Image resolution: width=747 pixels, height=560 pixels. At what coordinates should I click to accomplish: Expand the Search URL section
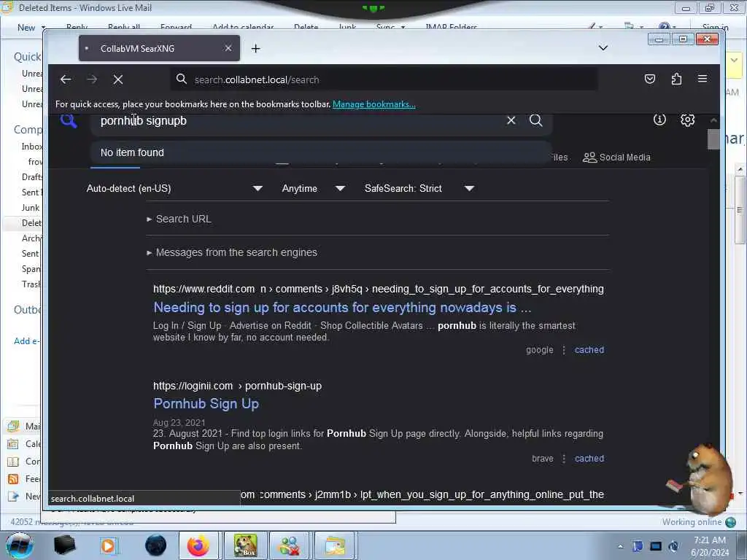pos(179,219)
